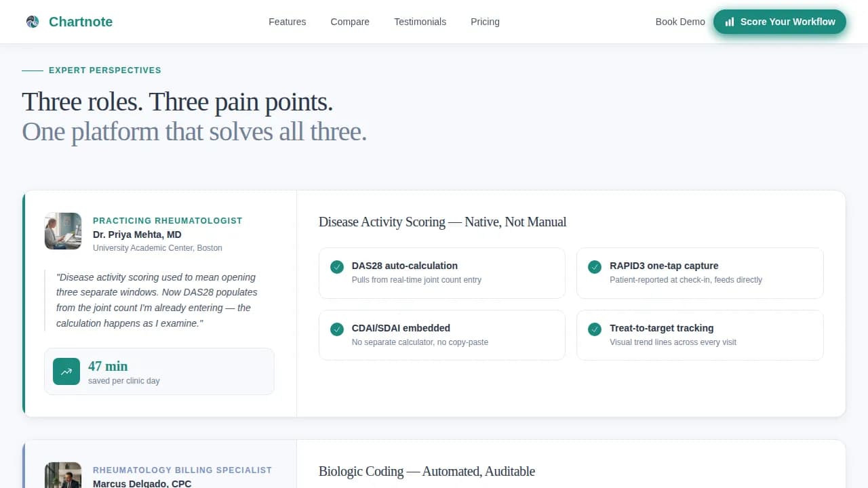Click the PRACTICING RHEUMATOLOGIST role label
The height and width of the screenshot is (488, 868).
(167, 221)
